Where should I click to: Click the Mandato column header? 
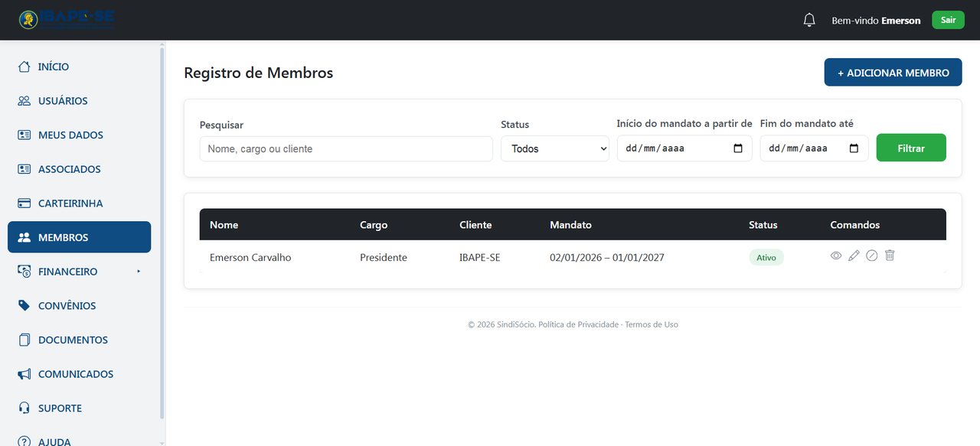[x=570, y=225]
